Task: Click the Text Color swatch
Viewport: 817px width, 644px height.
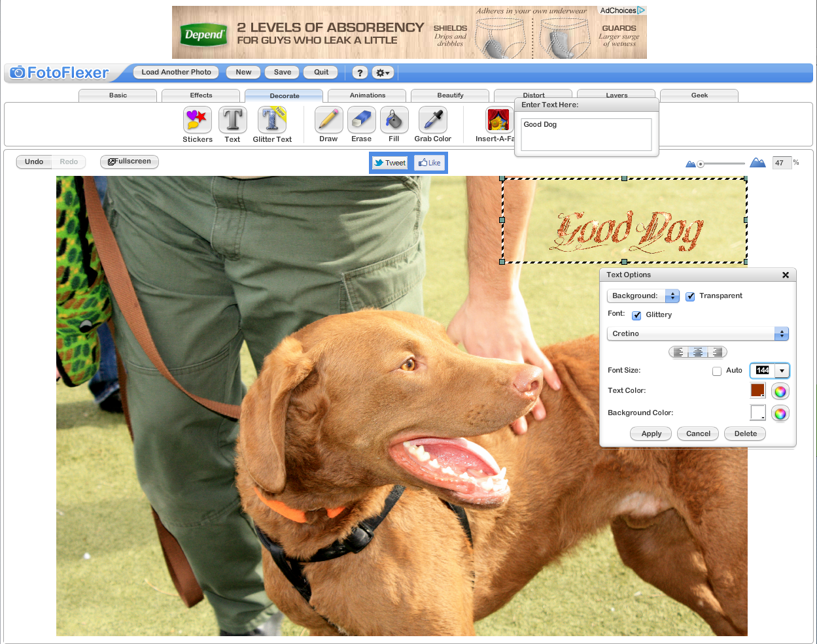Action: pos(757,391)
